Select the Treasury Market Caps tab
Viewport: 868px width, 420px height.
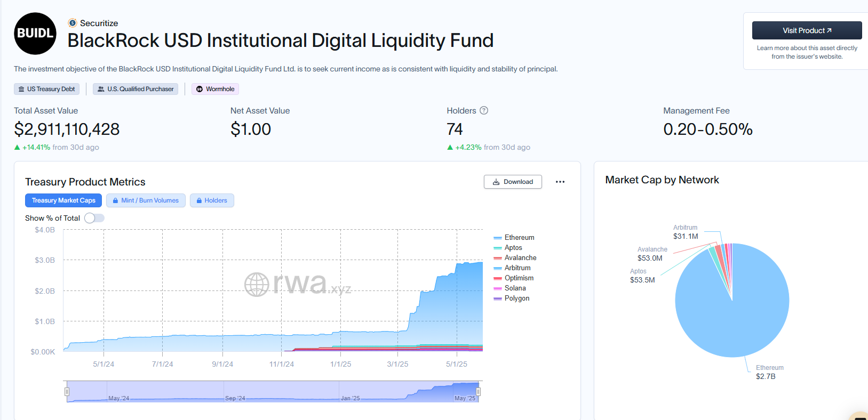pos(63,200)
